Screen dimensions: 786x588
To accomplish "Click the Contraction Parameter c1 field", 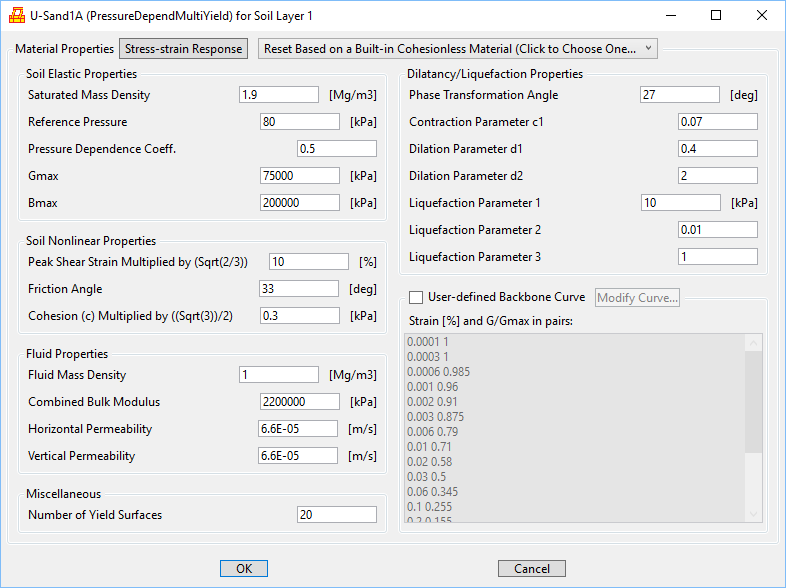I will (x=717, y=122).
